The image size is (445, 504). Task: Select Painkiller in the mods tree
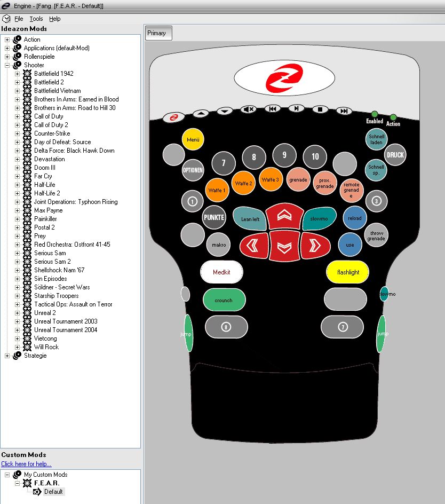point(45,219)
